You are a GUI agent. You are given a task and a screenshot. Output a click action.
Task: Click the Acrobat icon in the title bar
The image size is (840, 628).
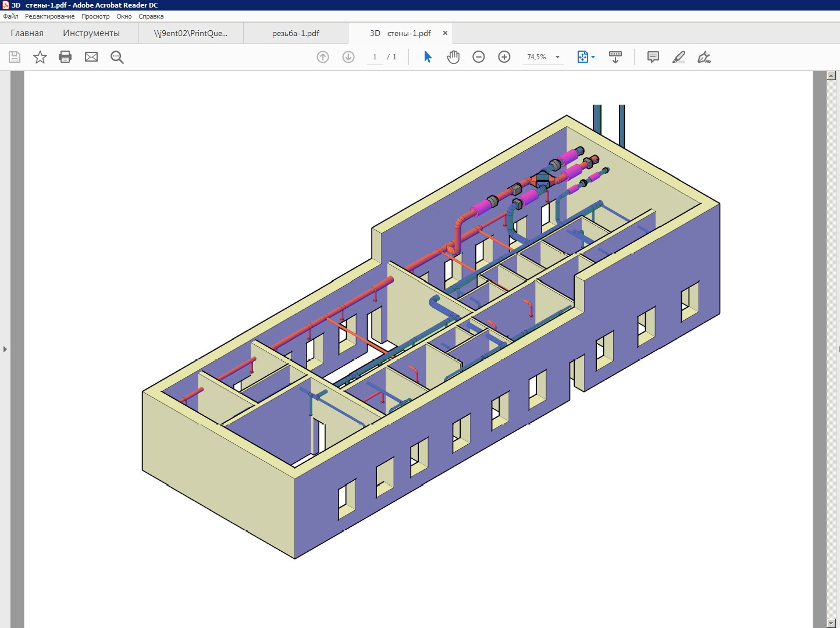click(x=5, y=5)
